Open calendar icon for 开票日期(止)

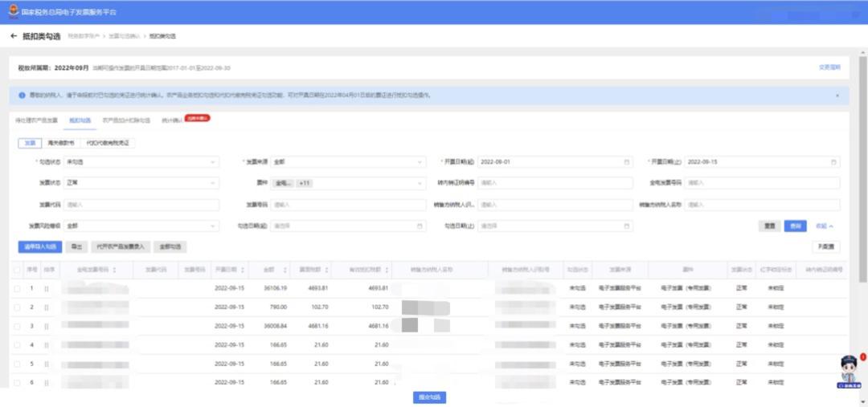[833, 161]
